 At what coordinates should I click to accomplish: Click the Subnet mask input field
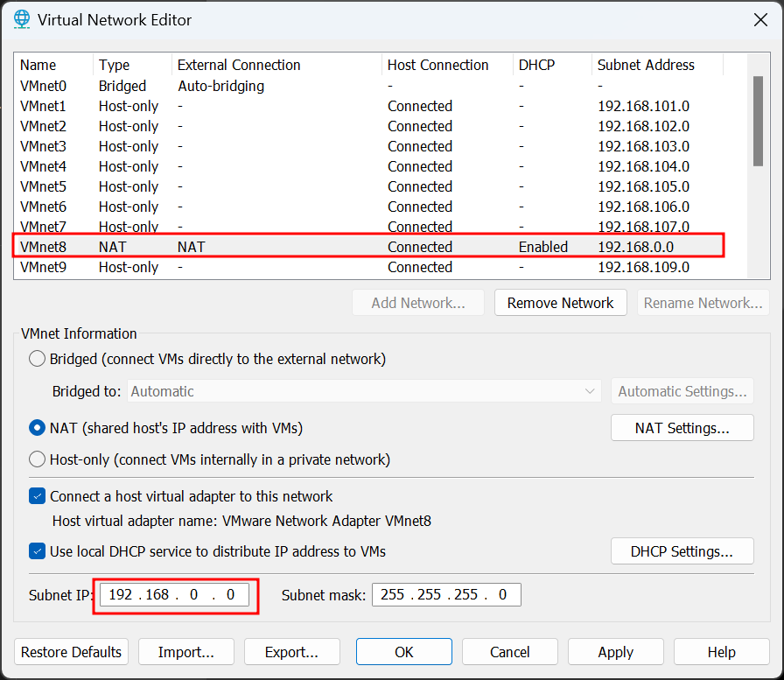pyautogui.click(x=446, y=594)
